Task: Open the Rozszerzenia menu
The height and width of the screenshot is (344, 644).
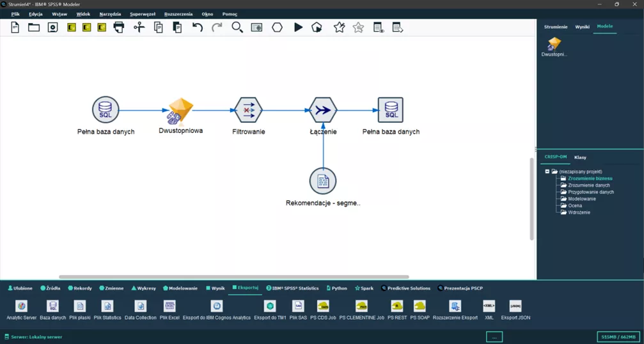Action: coord(178,14)
